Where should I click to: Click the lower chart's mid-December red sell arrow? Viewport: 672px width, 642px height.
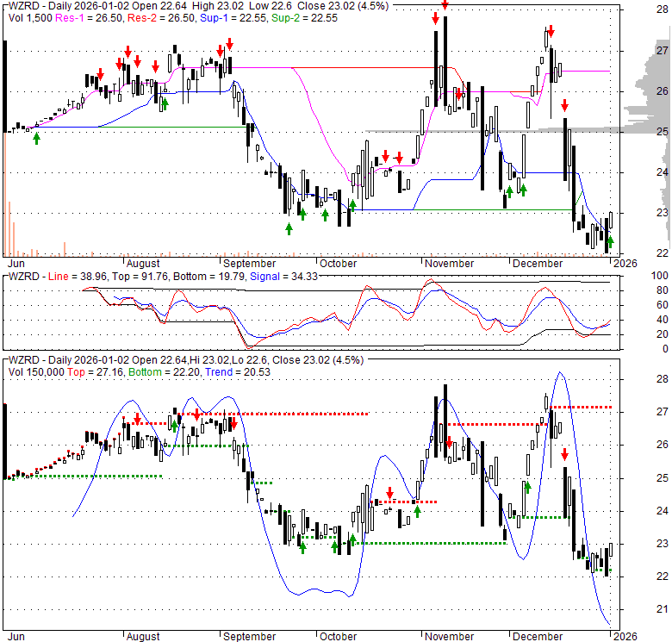coord(564,454)
